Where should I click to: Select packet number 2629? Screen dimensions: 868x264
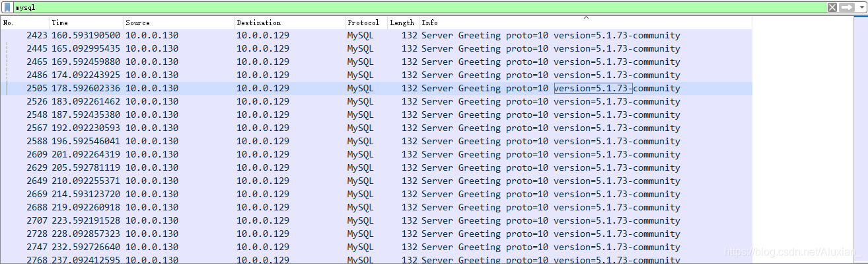coord(376,168)
